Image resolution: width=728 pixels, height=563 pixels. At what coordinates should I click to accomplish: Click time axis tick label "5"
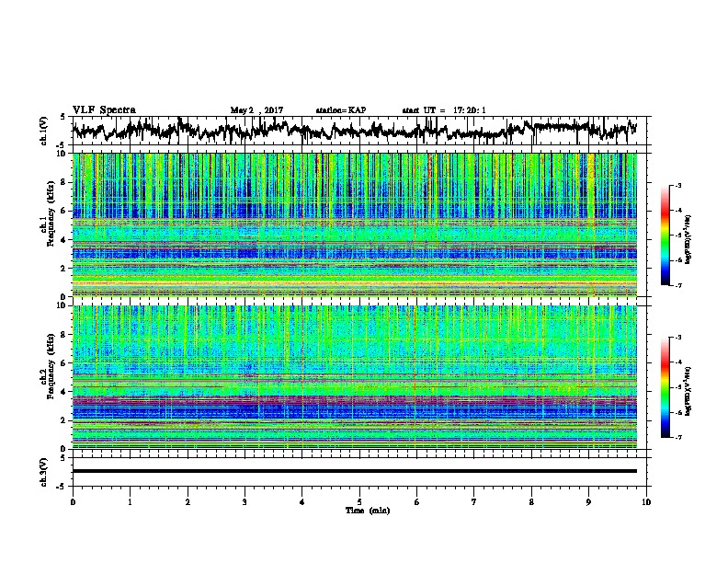click(x=359, y=502)
